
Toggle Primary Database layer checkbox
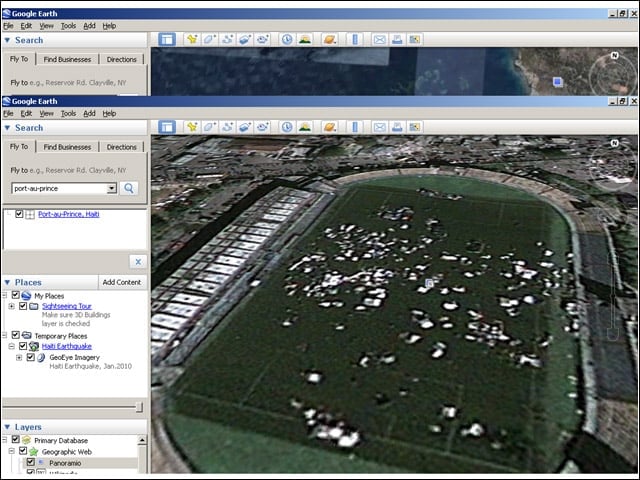(x=16, y=440)
